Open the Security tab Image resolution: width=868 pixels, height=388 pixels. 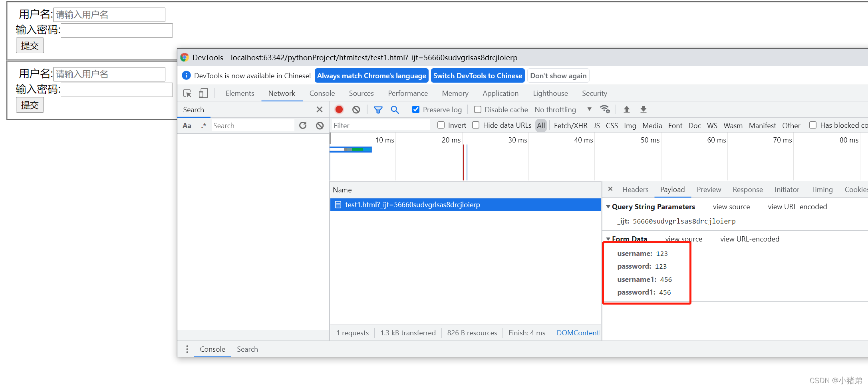click(594, 93)
